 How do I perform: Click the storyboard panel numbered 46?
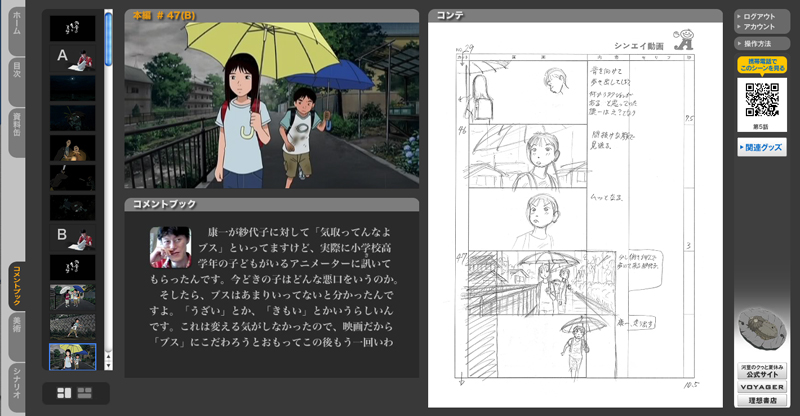click(x=528, y=156)
